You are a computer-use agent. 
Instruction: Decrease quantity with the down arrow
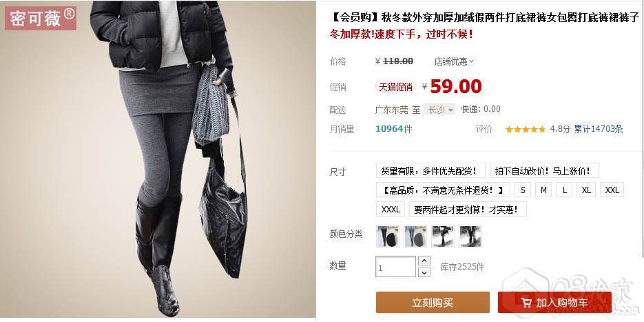click(x=424, y=272)
